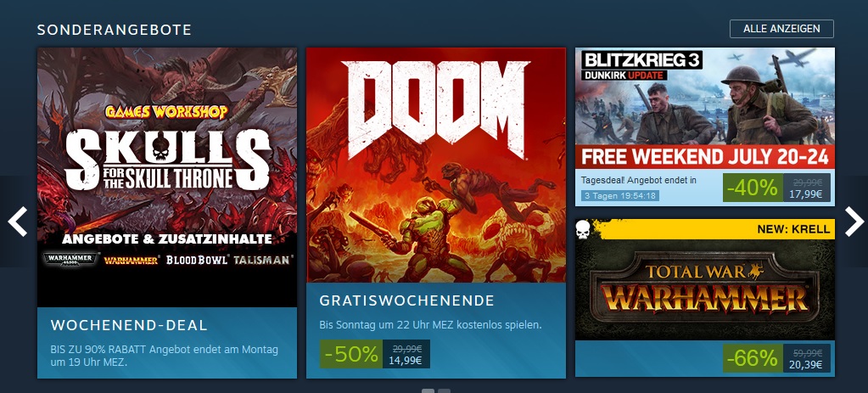Open the Blitzkrieg 3 Dunkirk Update banner

705,108
